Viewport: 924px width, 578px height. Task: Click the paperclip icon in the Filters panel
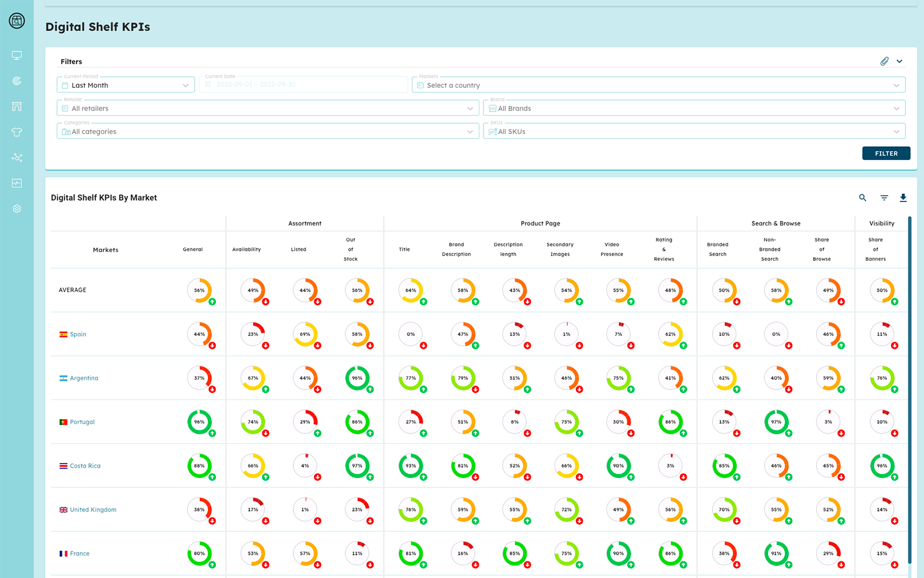[x=884, y=61]
